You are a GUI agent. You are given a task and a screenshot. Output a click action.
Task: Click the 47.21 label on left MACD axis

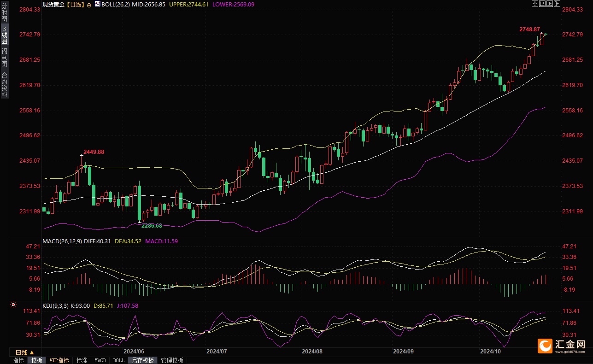click(34, 246)
